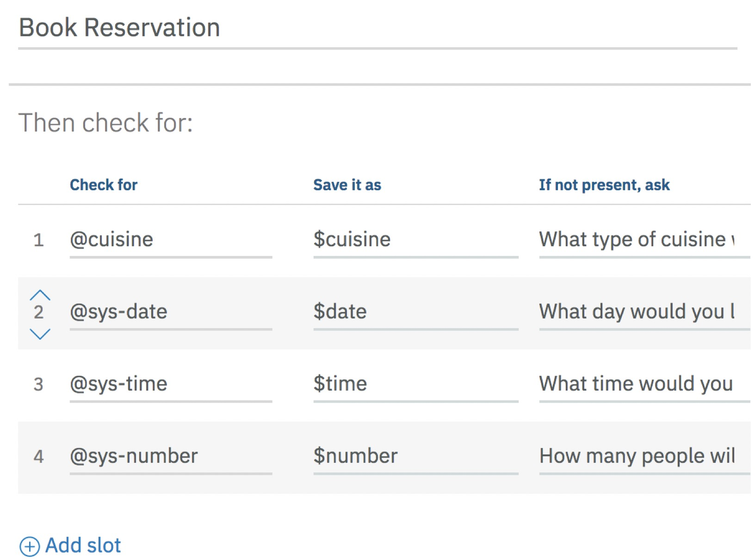This screenshot has height=560, width=755.
Task: Click the Check for column header
Action: pos(104,185)
